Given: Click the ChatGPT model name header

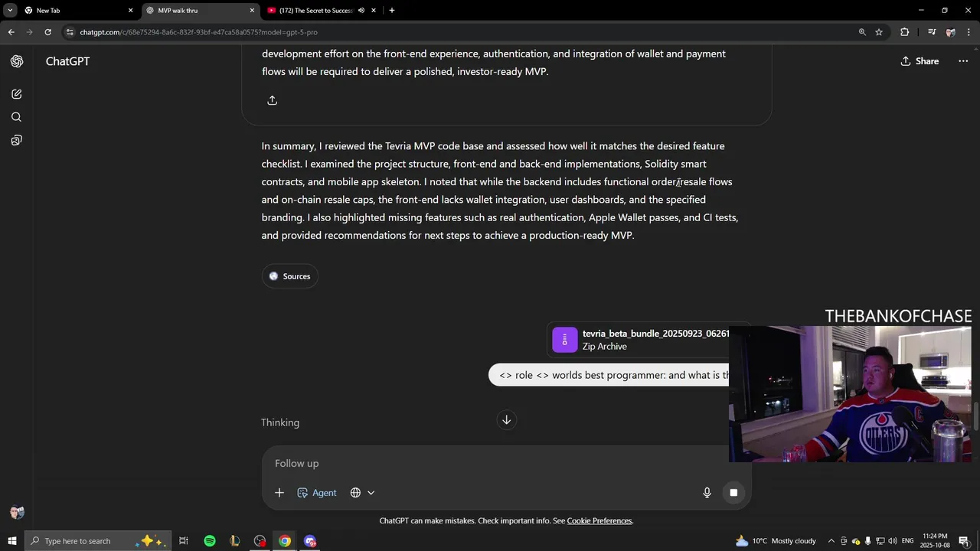Looking at the screenshot, I should tap(67, 61).
